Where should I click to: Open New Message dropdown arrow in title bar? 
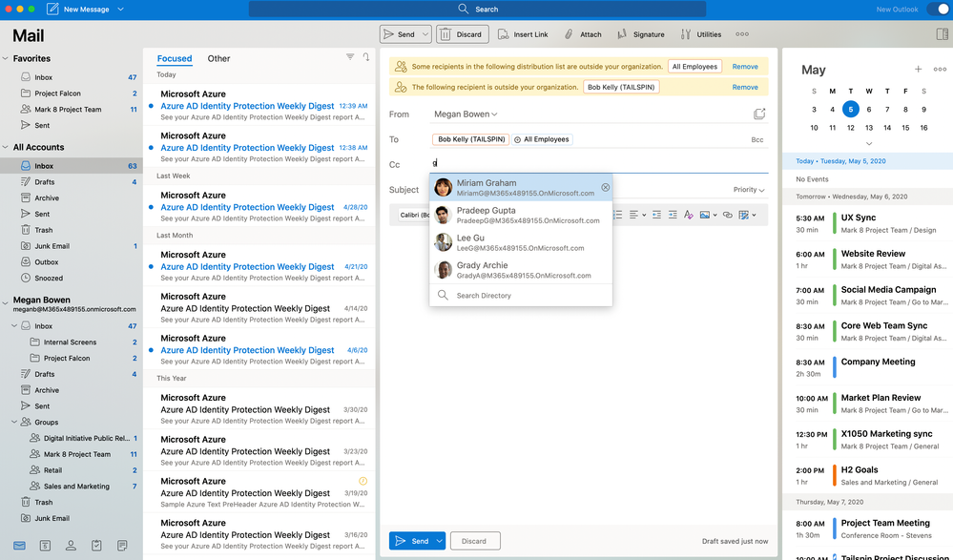point(120,10)
